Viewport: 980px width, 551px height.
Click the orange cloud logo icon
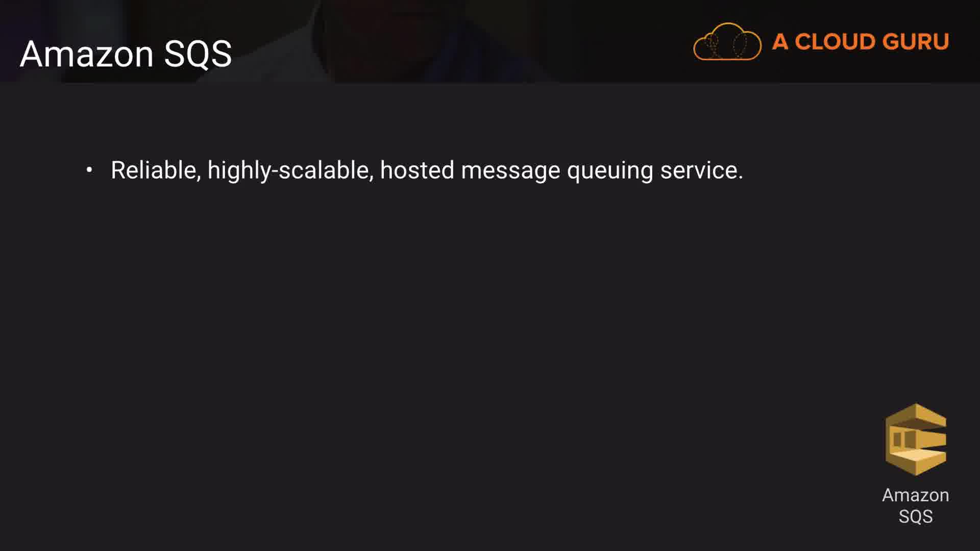pos(727,41)
